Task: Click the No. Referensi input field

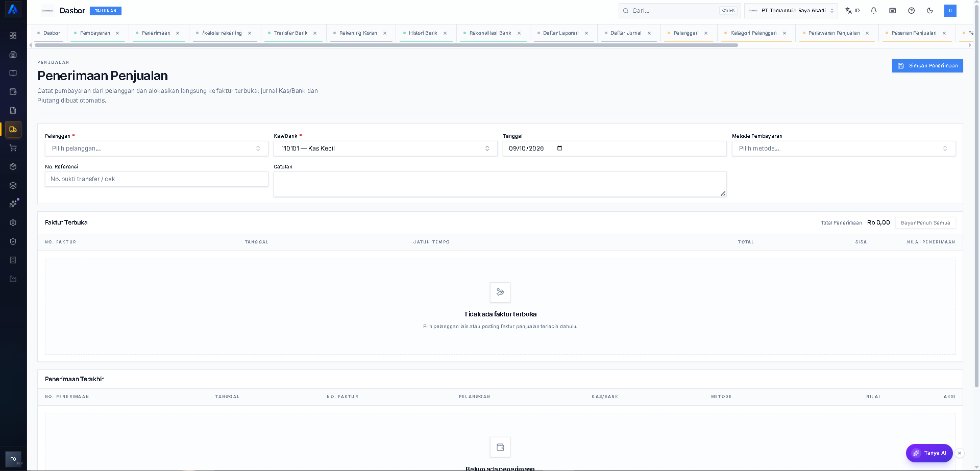Action: coord(156,179)
